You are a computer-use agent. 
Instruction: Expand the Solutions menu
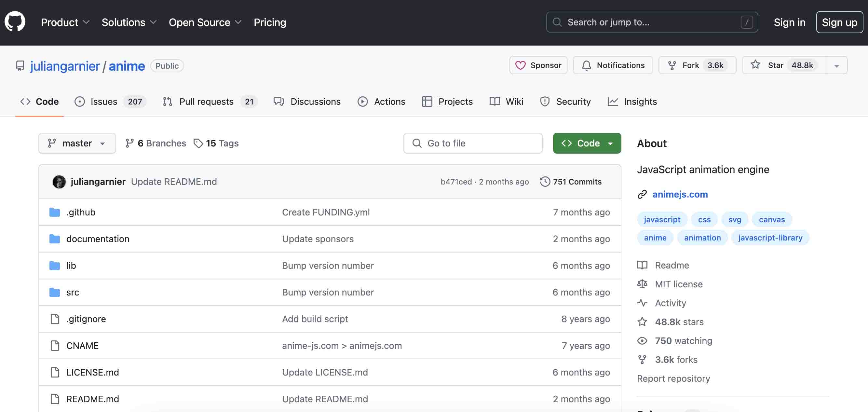pyautogui.click(x=129, y=22)
